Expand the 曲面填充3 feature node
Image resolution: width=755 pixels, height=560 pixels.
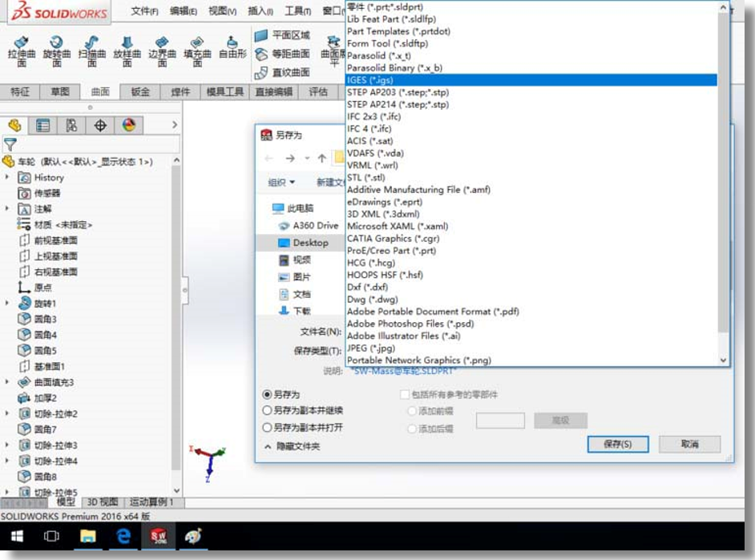point(7,382)
